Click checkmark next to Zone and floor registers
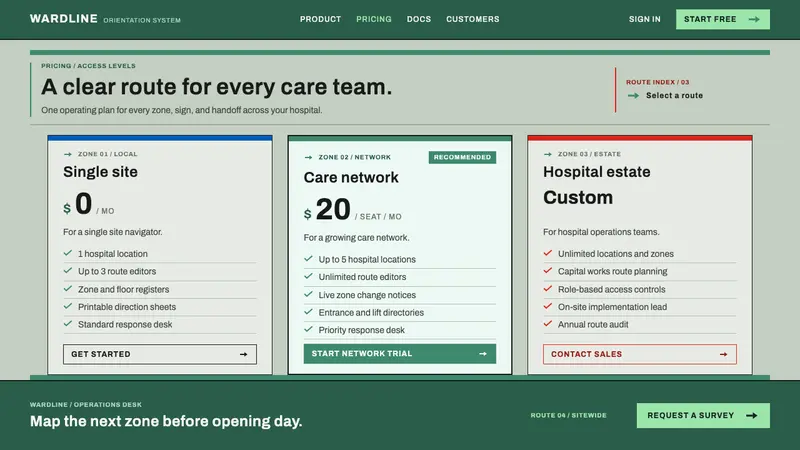 (68, 288)
